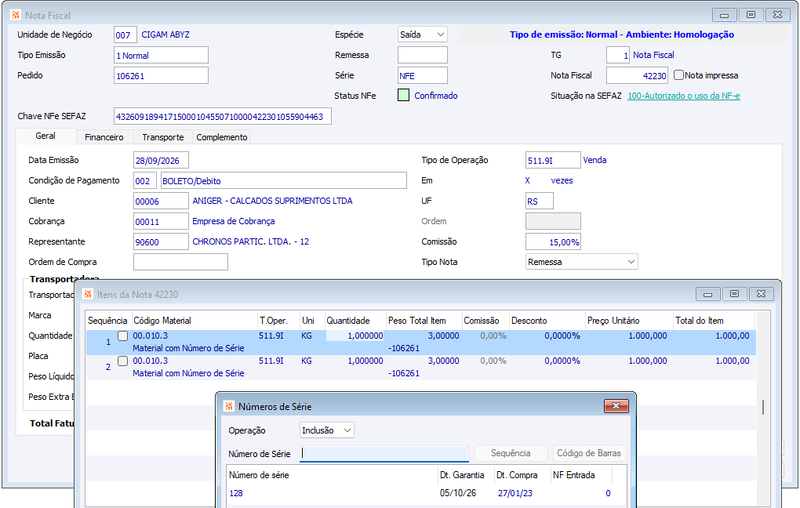Click the Comissão field 15,00%
Image resolution: width=800 pixels, height=508 pixels.
coord(553,242)
